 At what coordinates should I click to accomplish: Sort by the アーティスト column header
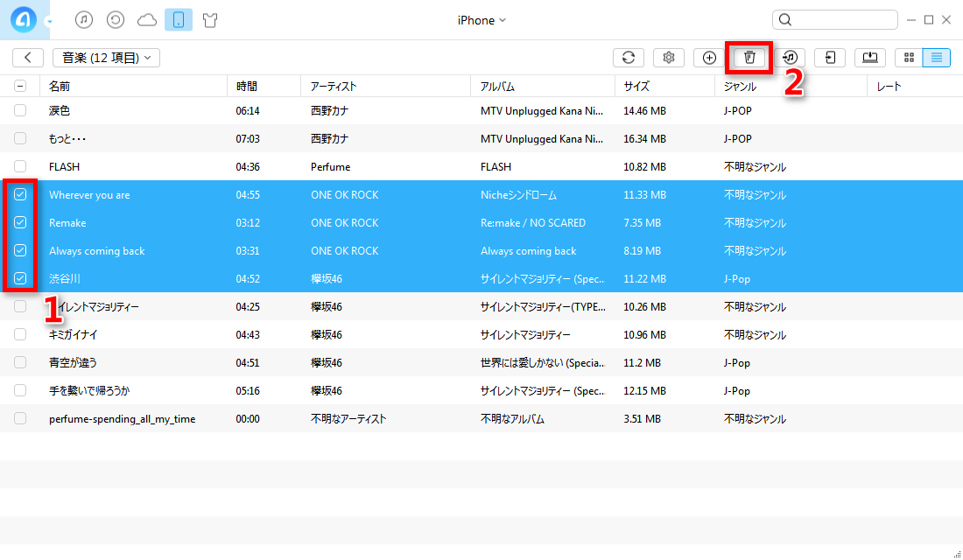386,86
